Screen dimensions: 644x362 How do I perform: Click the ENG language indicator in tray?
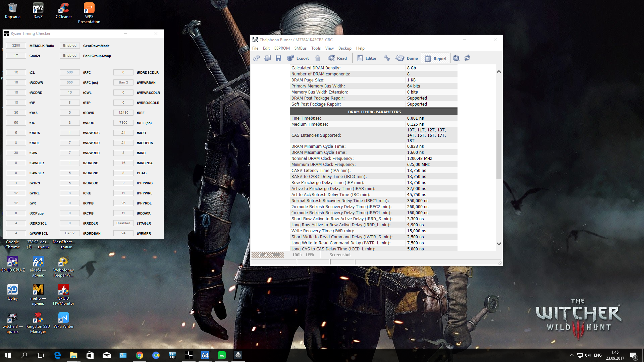[598, 355]
